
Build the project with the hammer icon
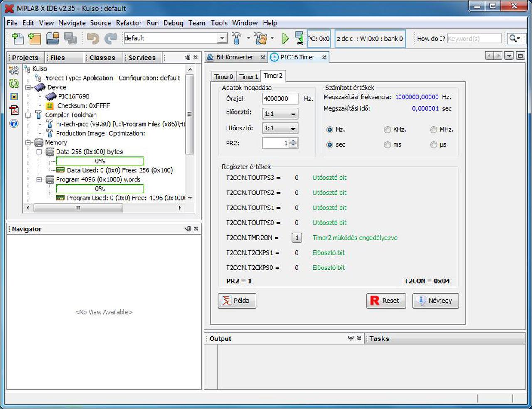[x=236, y=38]
